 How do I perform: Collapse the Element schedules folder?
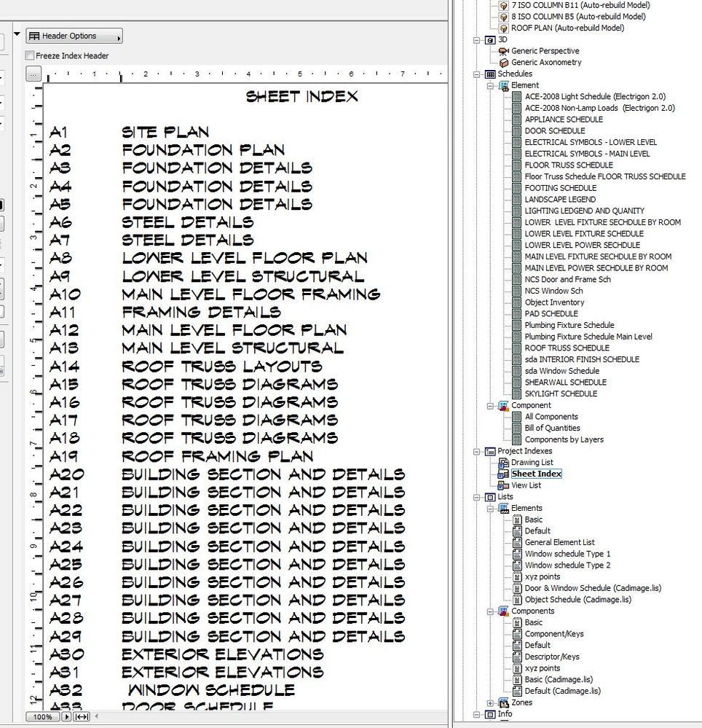pyautogui.click(x=490, y=85)
